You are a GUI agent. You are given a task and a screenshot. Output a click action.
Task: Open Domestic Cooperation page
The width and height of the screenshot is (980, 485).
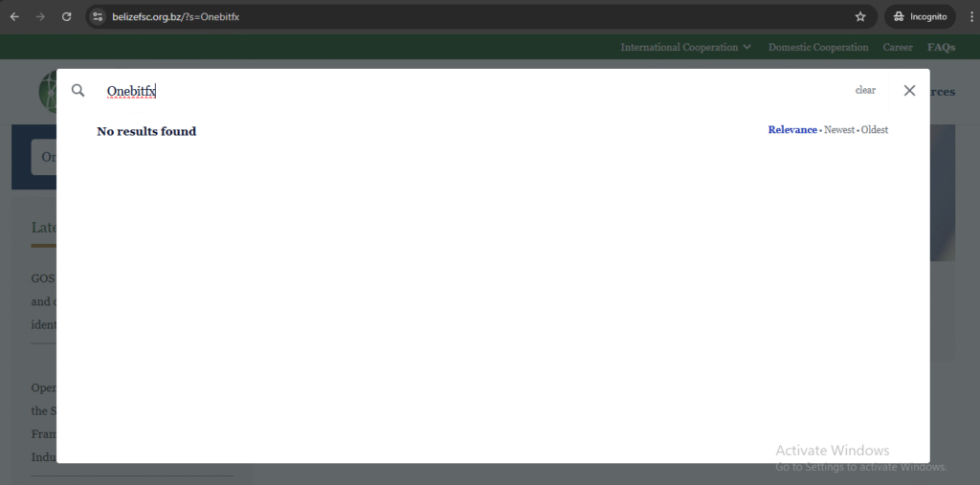(818, 48)
